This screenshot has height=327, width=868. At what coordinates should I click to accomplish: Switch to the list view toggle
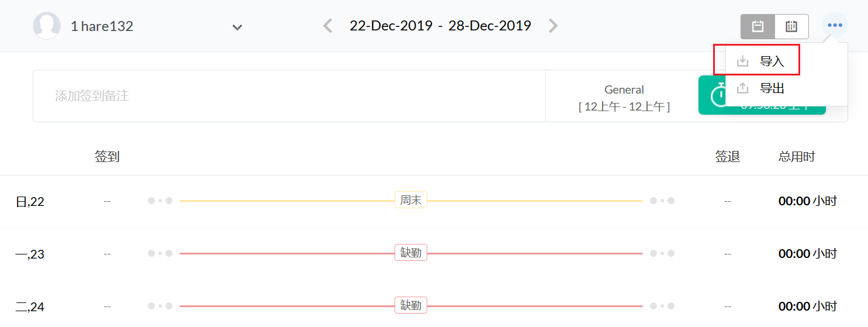(x=758, y=26)
